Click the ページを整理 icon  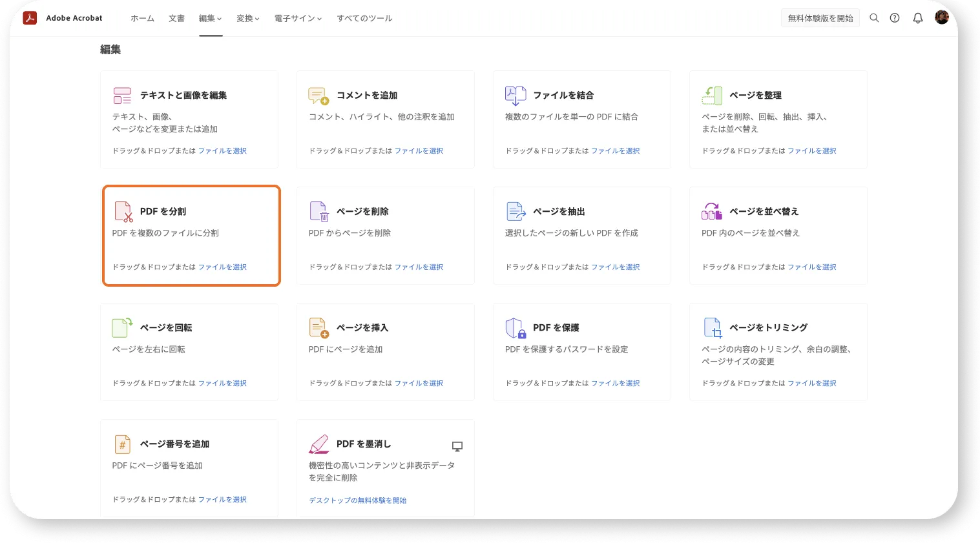[x=712, y=96]
